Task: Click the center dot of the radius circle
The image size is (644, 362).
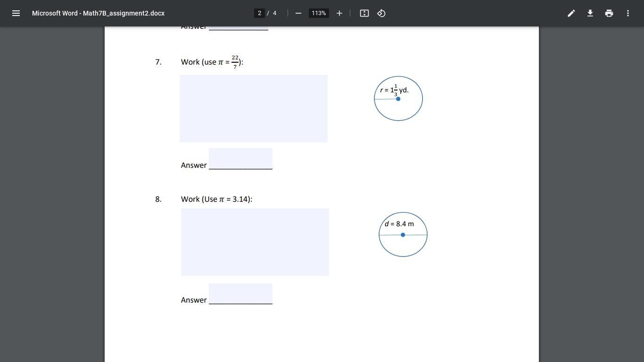Action: pyautogui.click(x=398, y=99)
